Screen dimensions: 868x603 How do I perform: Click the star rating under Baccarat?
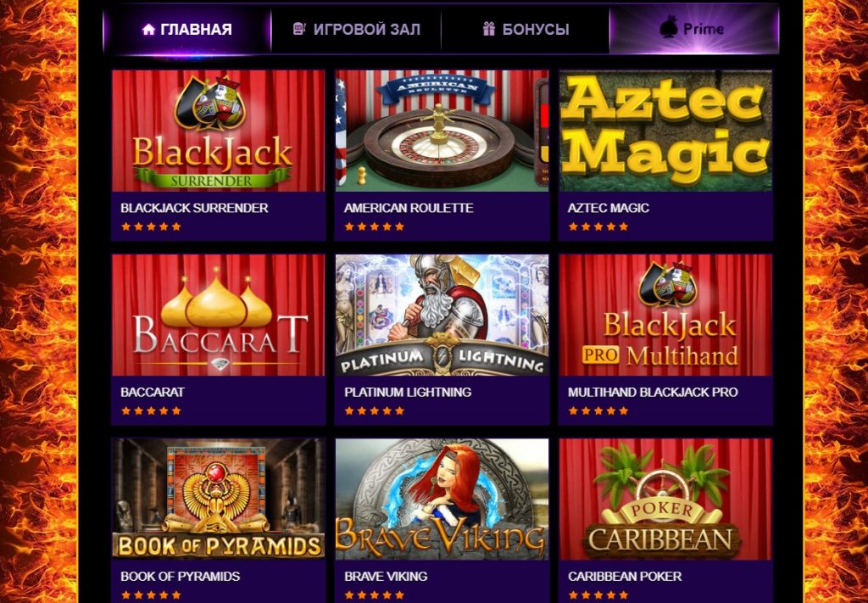pos(151,410)
